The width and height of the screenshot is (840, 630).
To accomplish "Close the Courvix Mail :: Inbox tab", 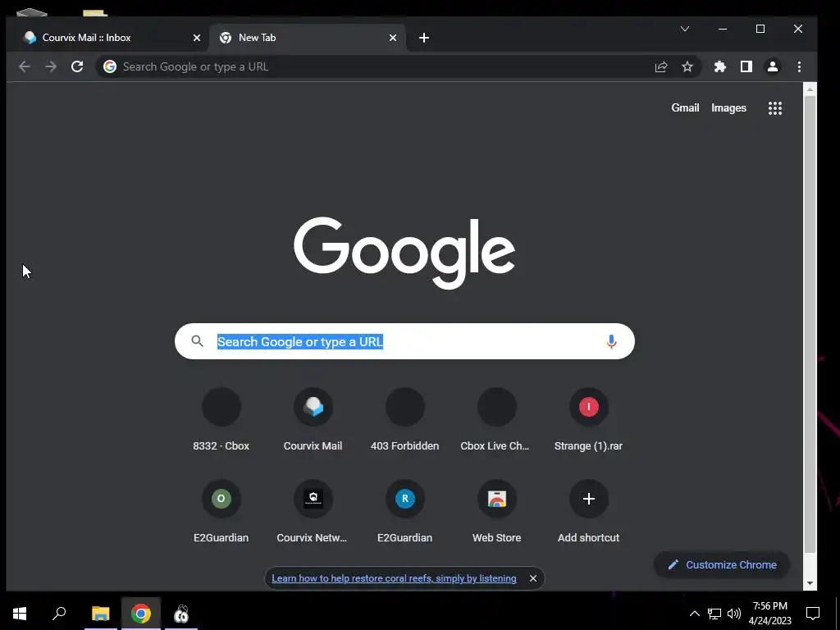I will tap(197, 38).
